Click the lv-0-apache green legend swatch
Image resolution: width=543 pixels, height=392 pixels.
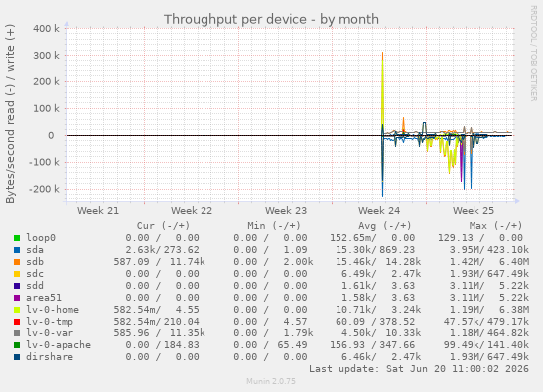coord(17,345)
